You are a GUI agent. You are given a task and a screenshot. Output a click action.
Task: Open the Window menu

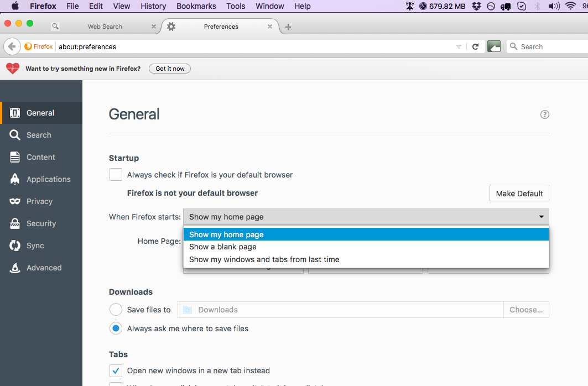pos(269,6)
